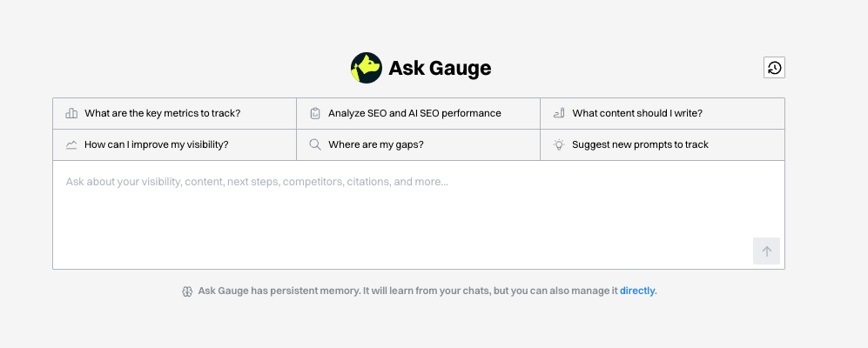Select "How can I improve my visibility?"
Image resolution: width=868 pixels, height=348 pixels.
156,144
